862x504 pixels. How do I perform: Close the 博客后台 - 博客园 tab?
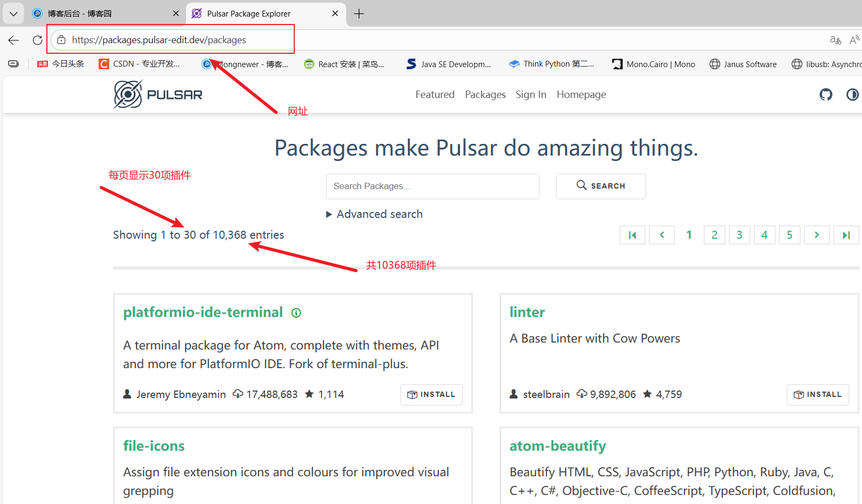click(176, 14)
